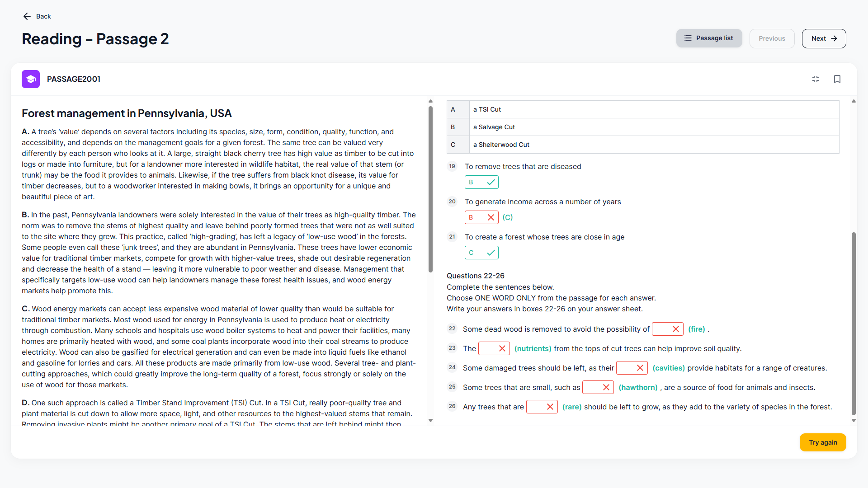Image resolution: width=868 pixels, height=488 pixels.
Task: Click the 'Reading – Passage 2' page title
Action: [x=95, y=39]
